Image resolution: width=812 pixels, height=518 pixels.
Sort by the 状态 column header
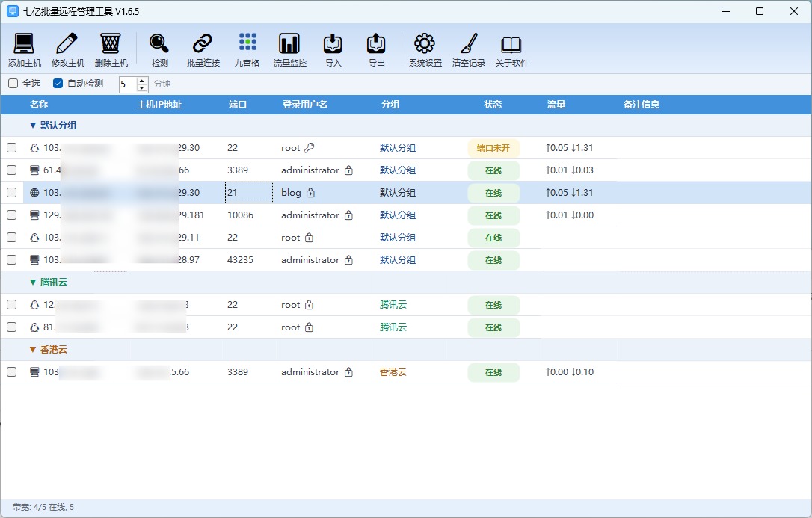pyautogui.click(x=493, y=105)
